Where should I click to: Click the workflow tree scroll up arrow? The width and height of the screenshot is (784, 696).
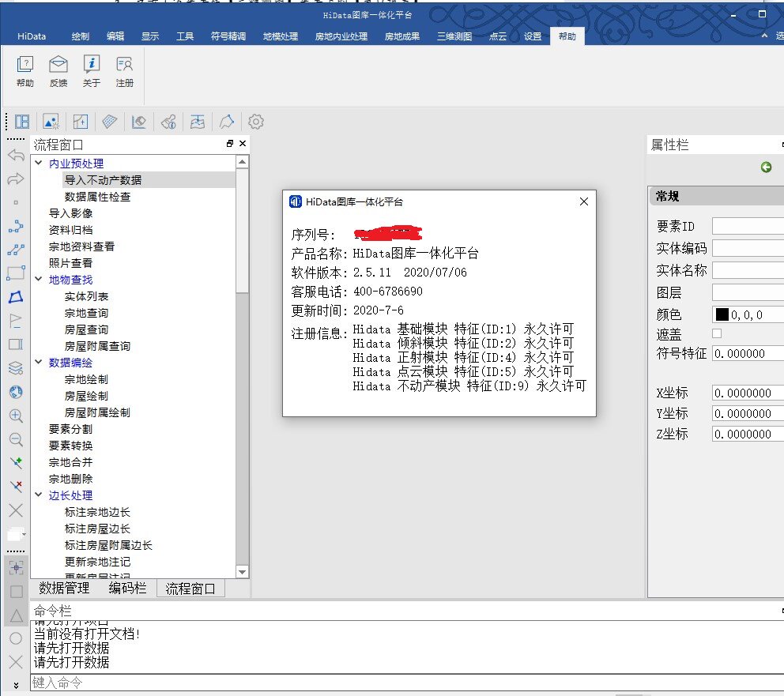pyautogui.click(x=242, y=162)
